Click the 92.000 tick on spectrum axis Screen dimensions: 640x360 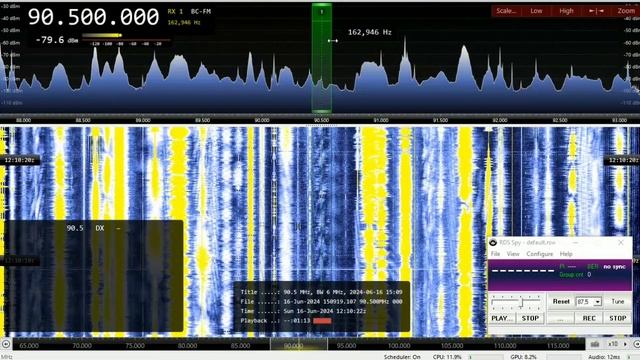coord(500,120)
